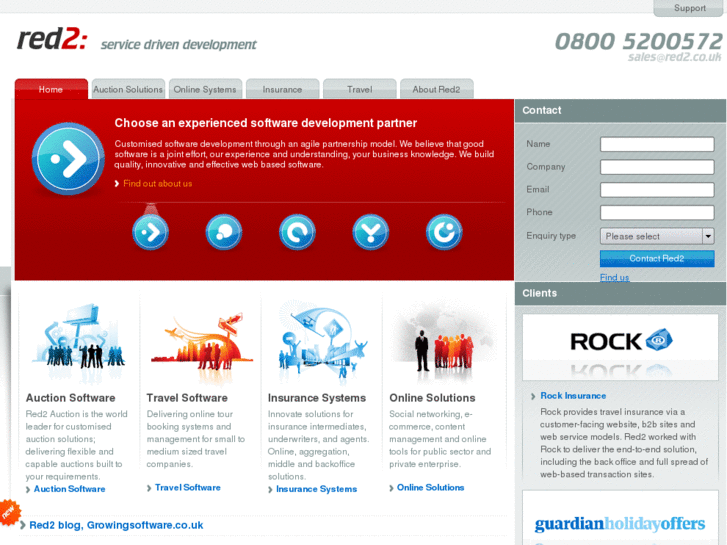Focus the Name input field
Viewport: 727px width, 545px height.
click(x=657, y=144)
